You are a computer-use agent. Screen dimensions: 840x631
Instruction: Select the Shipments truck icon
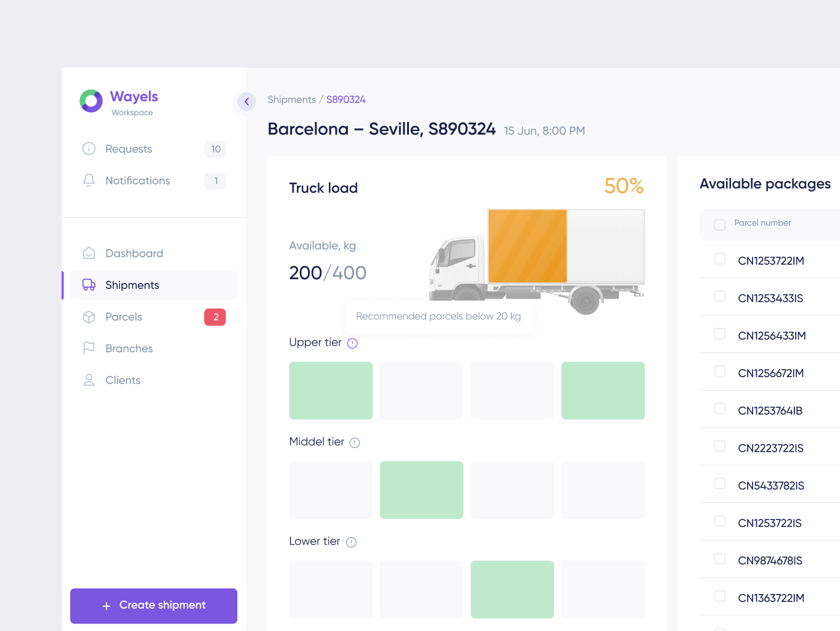(x=88, y=285)
